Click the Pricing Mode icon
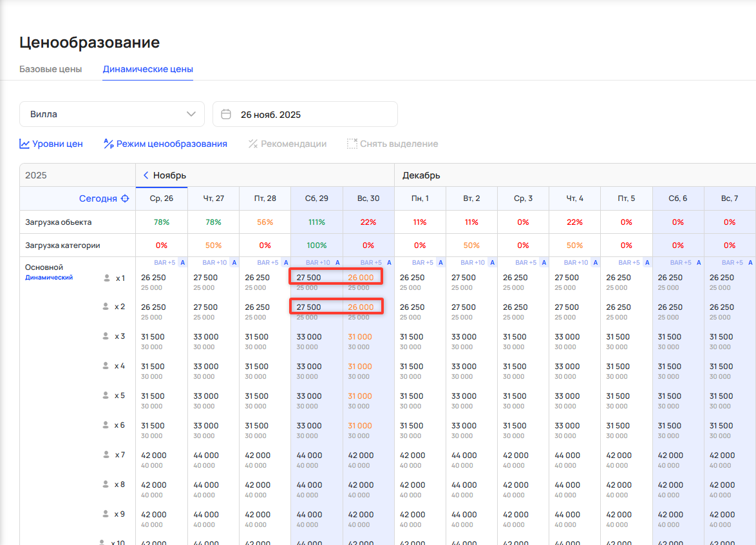 click(x=109, y=144)
